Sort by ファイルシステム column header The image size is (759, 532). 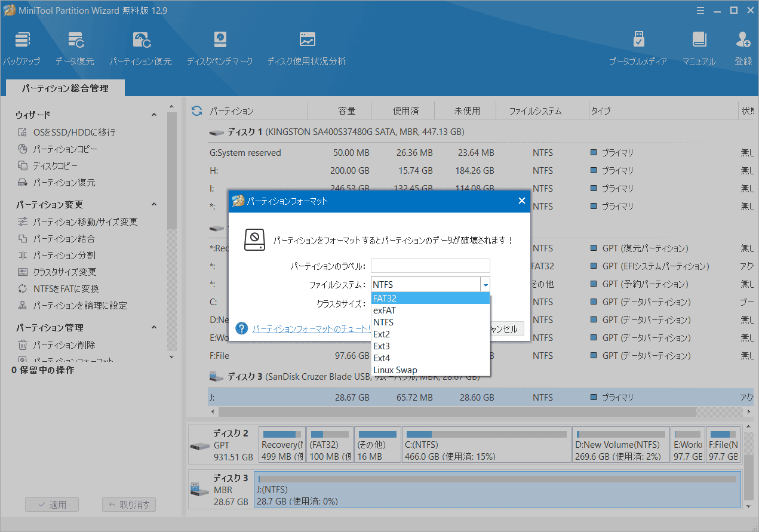(x=535, y=110)
